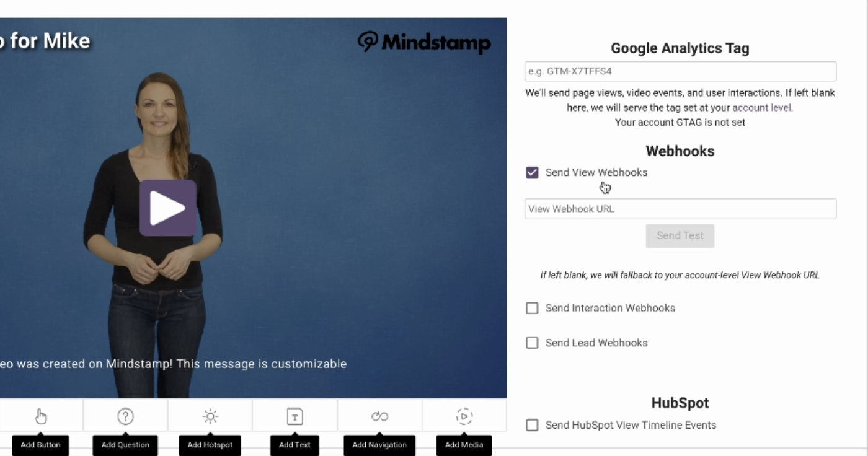Viewport: 868px width, 456px height.
Task: Click the Send Test button
Action: (x=680, y=235)
